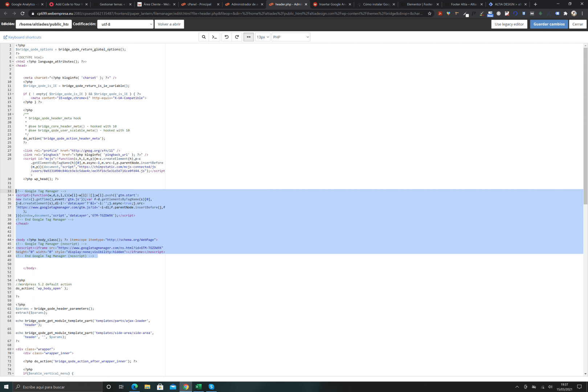Go back in browser history
The width and height of the screenshot is (588, 392).
pos(5,13)
